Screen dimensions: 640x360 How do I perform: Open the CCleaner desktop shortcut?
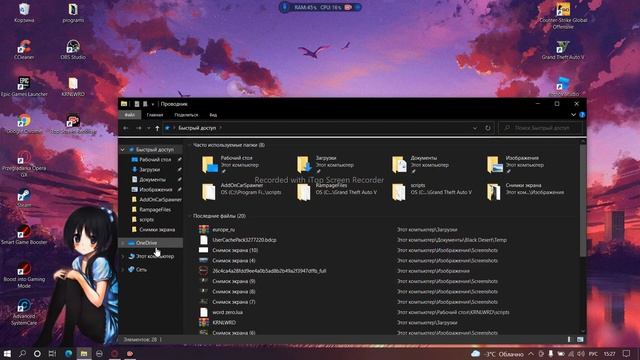24,49
